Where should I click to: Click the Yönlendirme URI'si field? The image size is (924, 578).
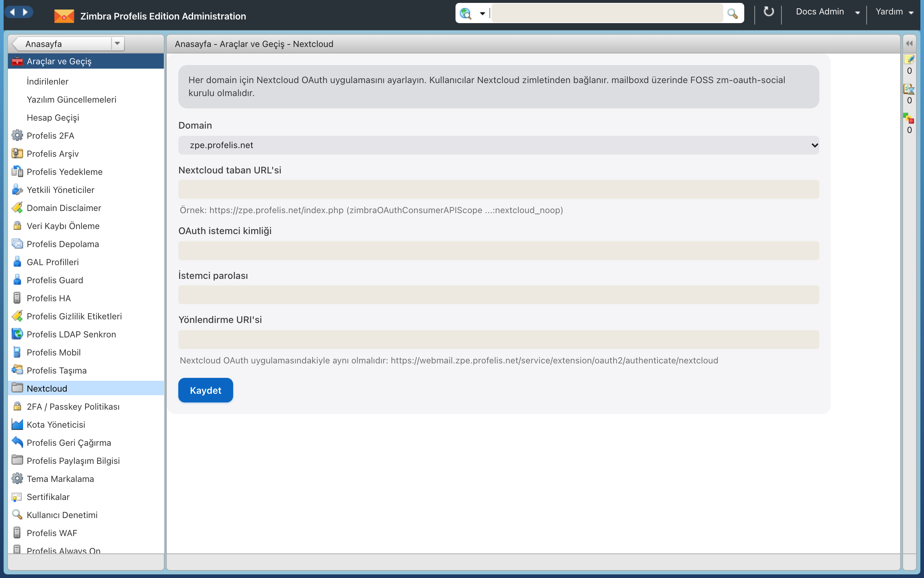tap(498, 340)
